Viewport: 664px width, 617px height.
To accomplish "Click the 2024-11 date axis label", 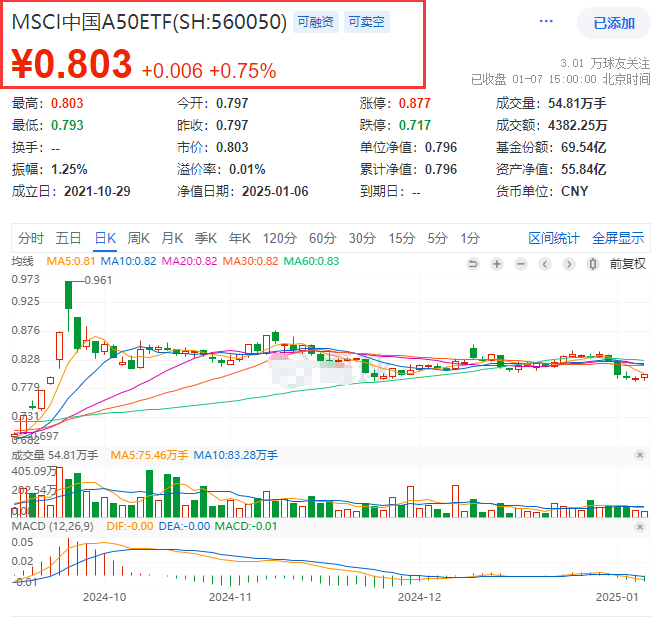I will pyautogui.click(x=230, y=597).
